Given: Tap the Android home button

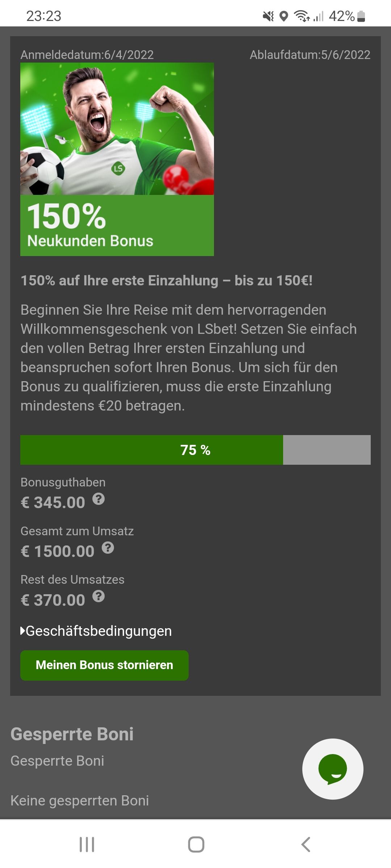Looking at the screenshot, I should coord(196,844).
